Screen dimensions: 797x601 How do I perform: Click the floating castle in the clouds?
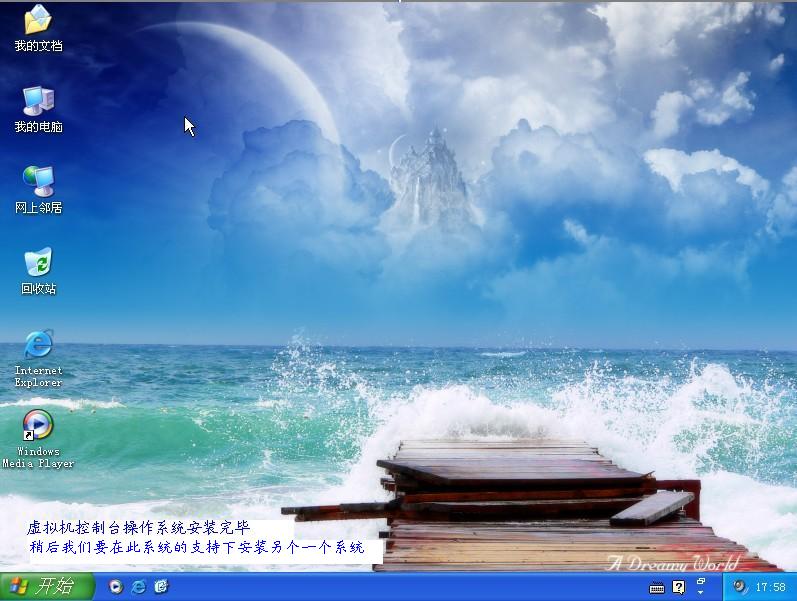point(428,175)
